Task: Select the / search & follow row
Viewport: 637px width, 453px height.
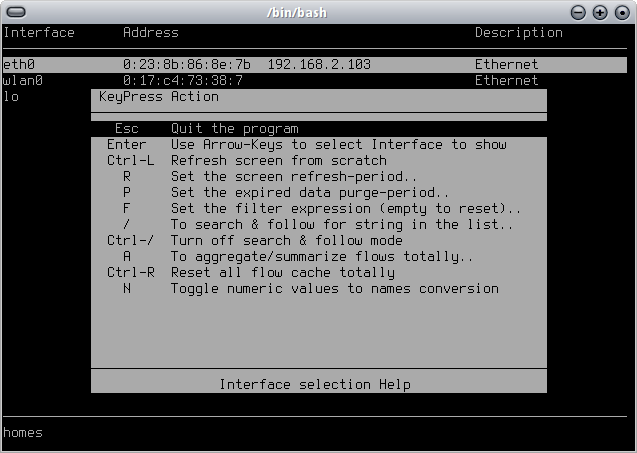Action: tap(319, 225)
